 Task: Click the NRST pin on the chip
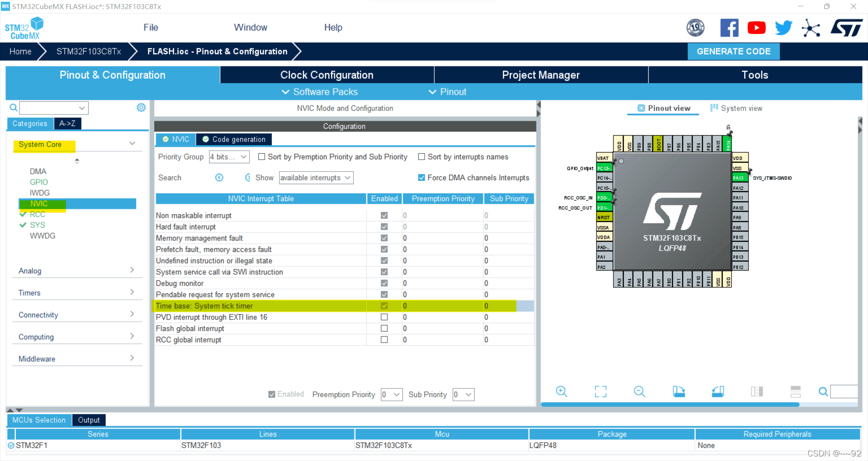(x=604, y=217)
